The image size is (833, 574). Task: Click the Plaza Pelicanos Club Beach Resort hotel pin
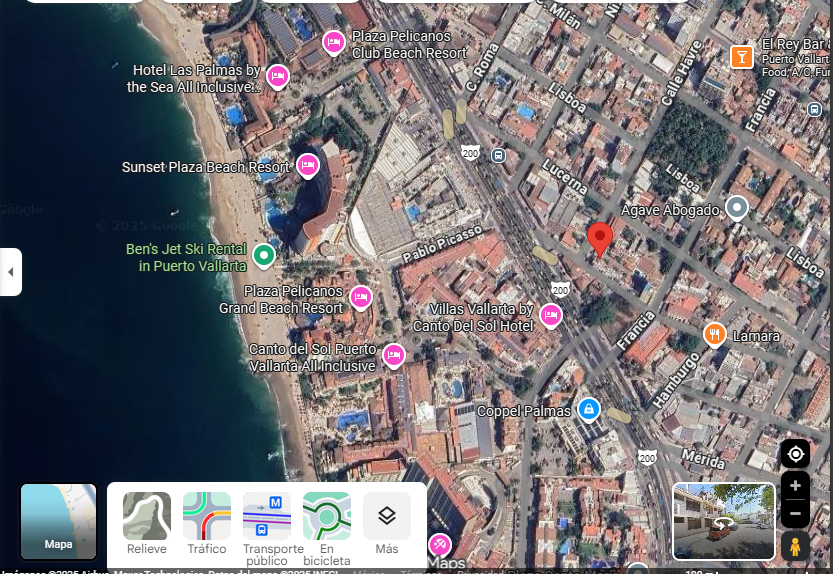pyautogui.click(x=334, y=43)
